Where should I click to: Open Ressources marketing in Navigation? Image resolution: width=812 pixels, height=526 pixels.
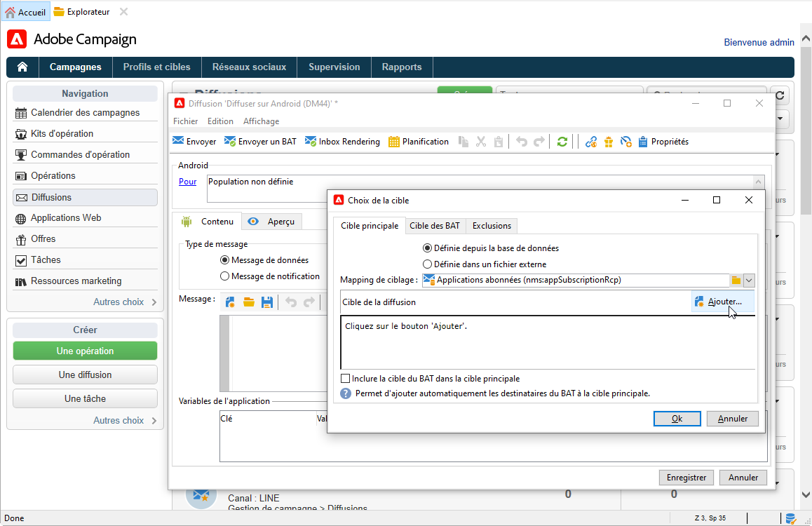(85, 281)
